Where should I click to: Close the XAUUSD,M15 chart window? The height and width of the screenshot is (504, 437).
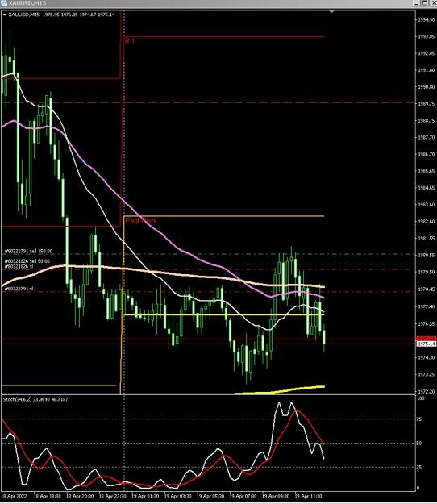coord(433,3)
